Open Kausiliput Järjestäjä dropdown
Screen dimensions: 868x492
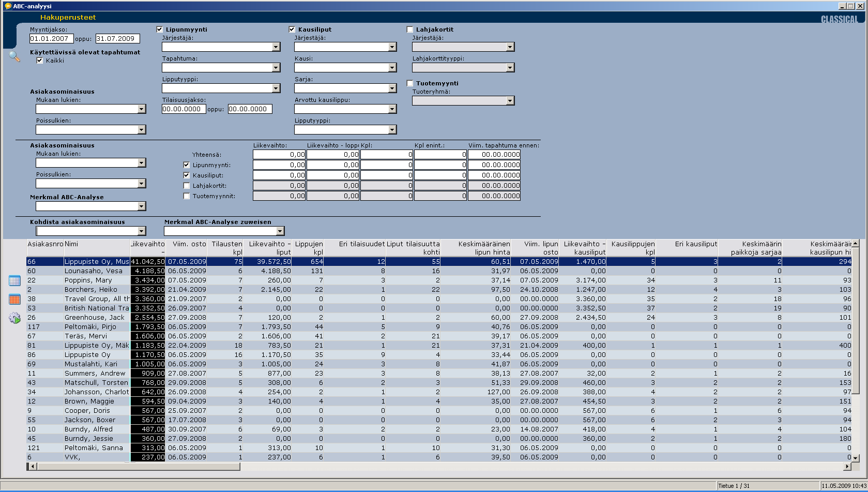(x=392, y=47)
